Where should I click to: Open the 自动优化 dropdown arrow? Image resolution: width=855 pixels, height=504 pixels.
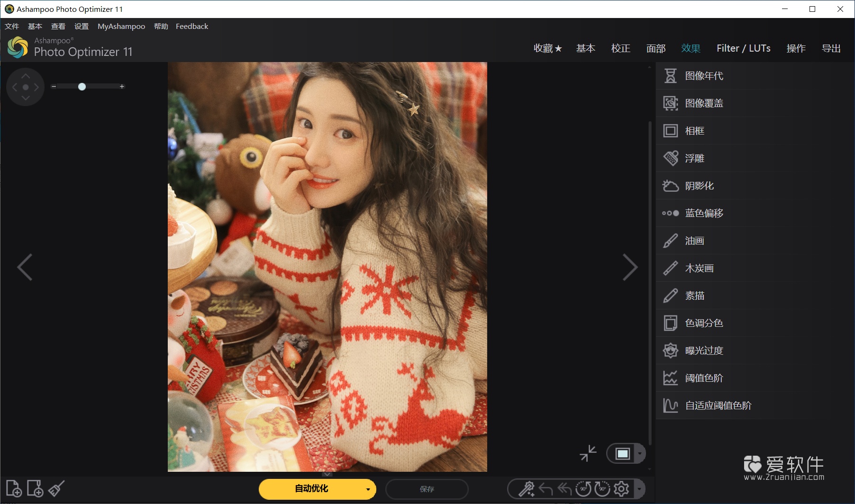(367, 489)
